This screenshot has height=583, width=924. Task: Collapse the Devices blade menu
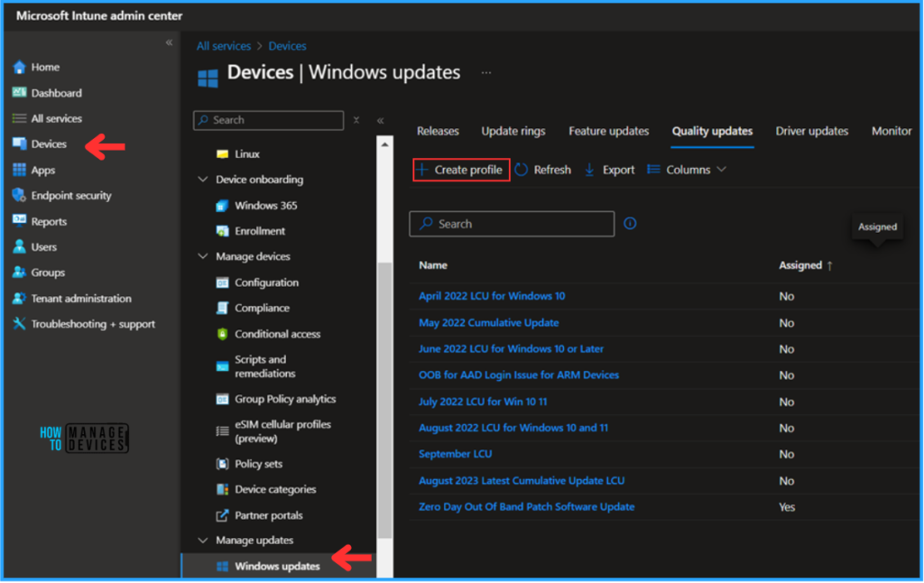pos(381,120)
